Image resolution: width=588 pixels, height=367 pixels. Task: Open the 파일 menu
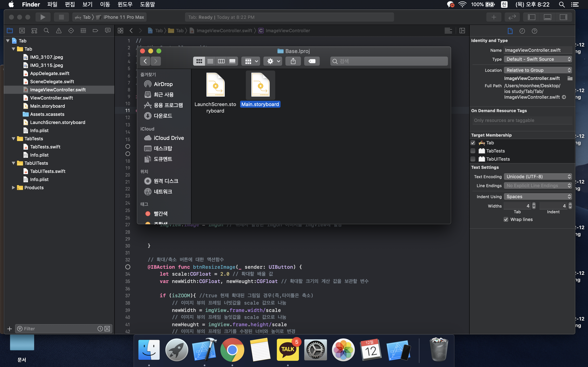52,4
